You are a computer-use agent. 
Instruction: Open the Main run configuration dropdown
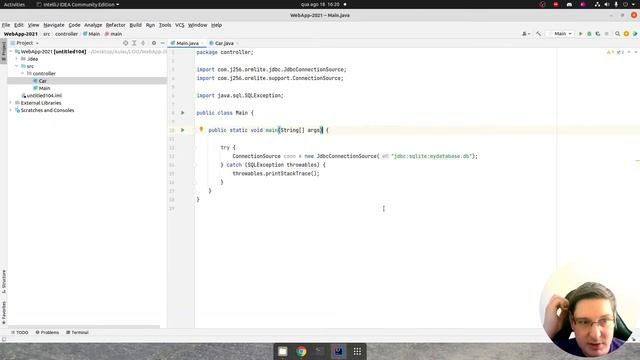pos(562,34)
